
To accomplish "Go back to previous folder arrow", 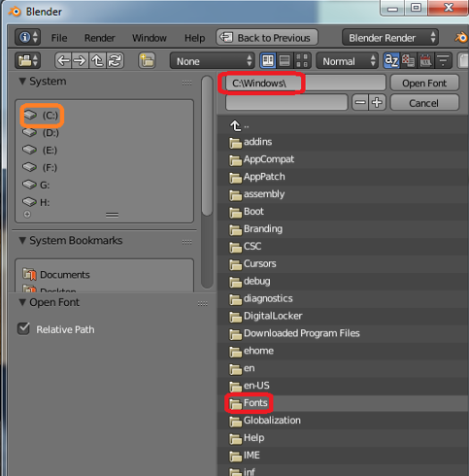I will [x=63, y=60].
